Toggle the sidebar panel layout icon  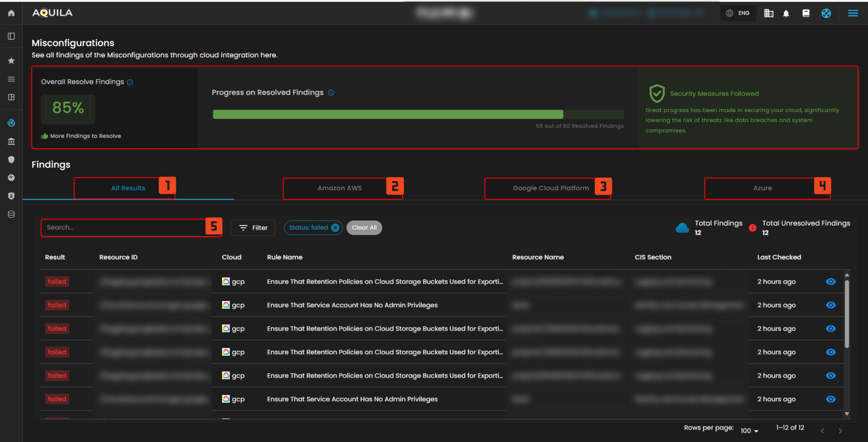click(x=11, y=36)
